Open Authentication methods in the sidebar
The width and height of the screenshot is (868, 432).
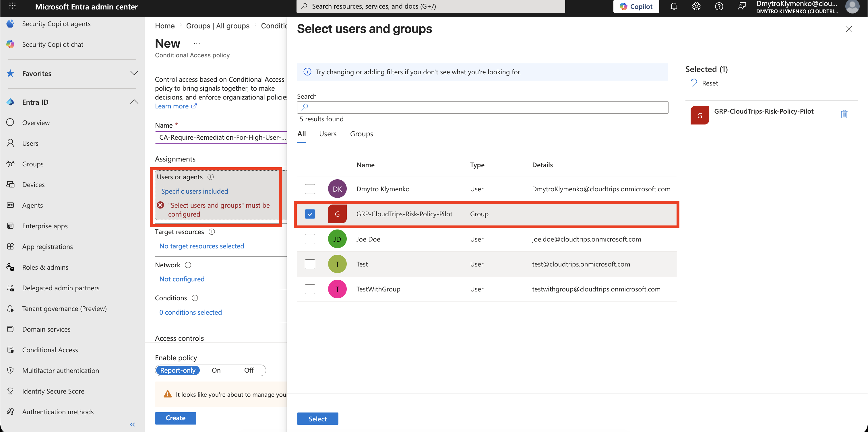point(58,412)
